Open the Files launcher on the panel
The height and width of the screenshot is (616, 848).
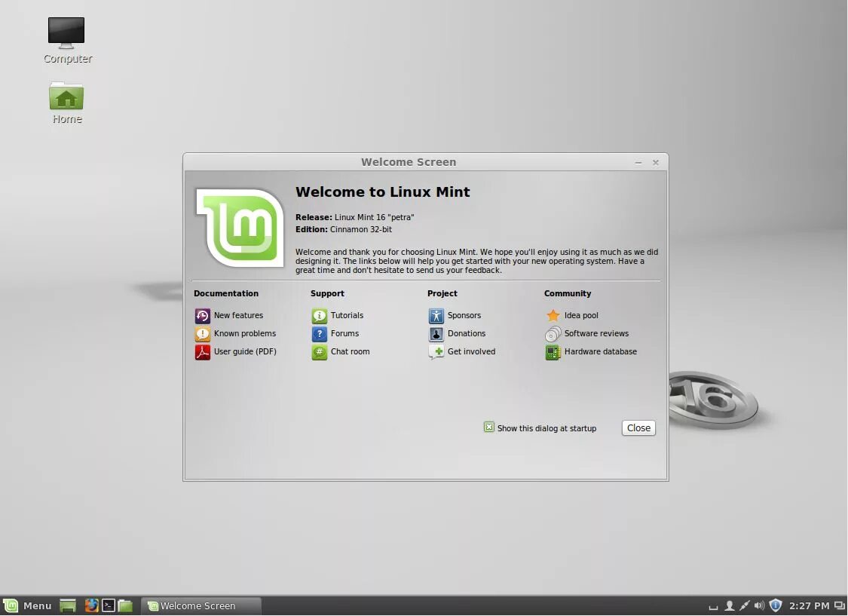tap(125, 605)
